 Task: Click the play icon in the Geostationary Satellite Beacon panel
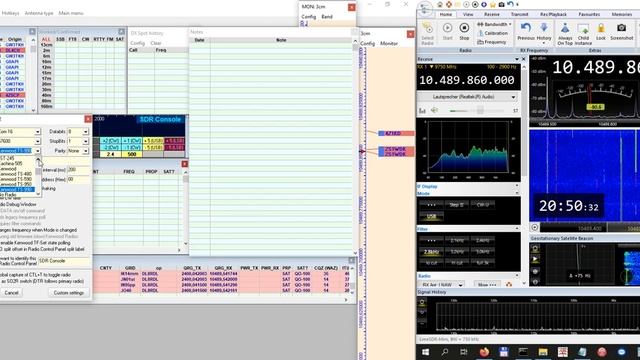535,259
